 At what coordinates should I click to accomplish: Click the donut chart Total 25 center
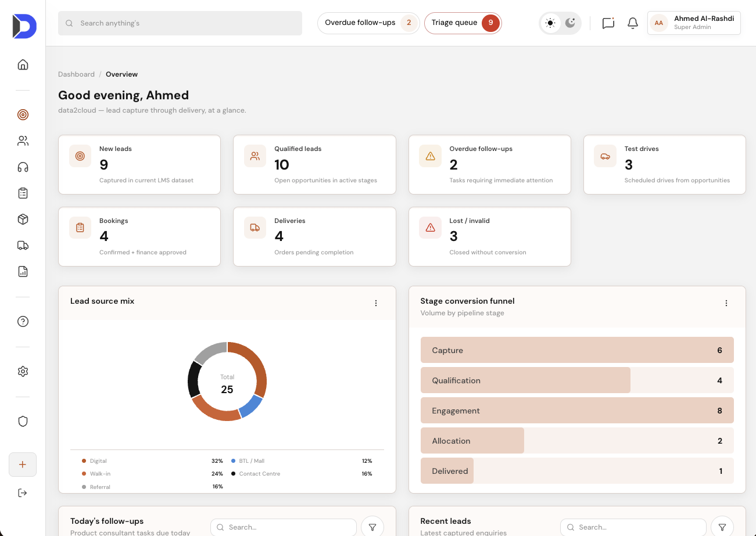pos(227,384)
